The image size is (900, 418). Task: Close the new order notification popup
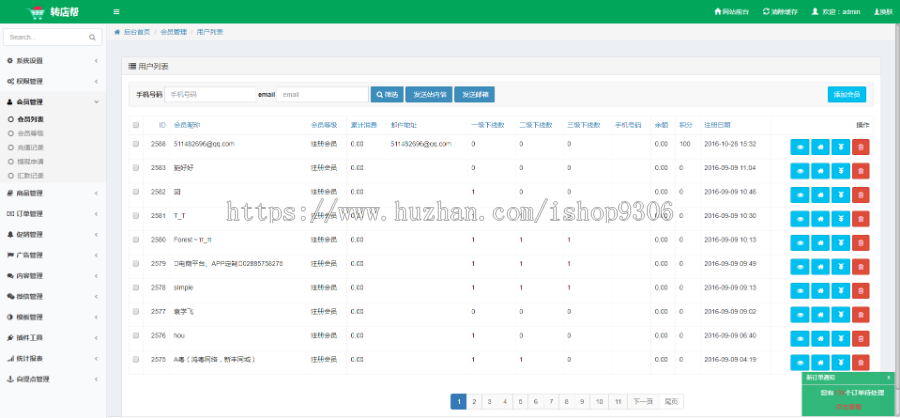pyautogui.click(x=889, y=377)
